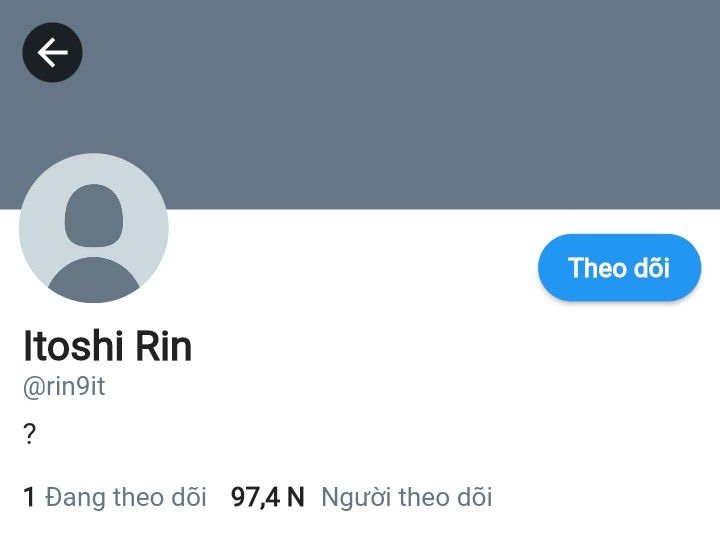Image resolution: width=720 pixels, height=534 pixels.
Task: Tap the head silhouette inside the avatar
Action: (x=94, y=215)
